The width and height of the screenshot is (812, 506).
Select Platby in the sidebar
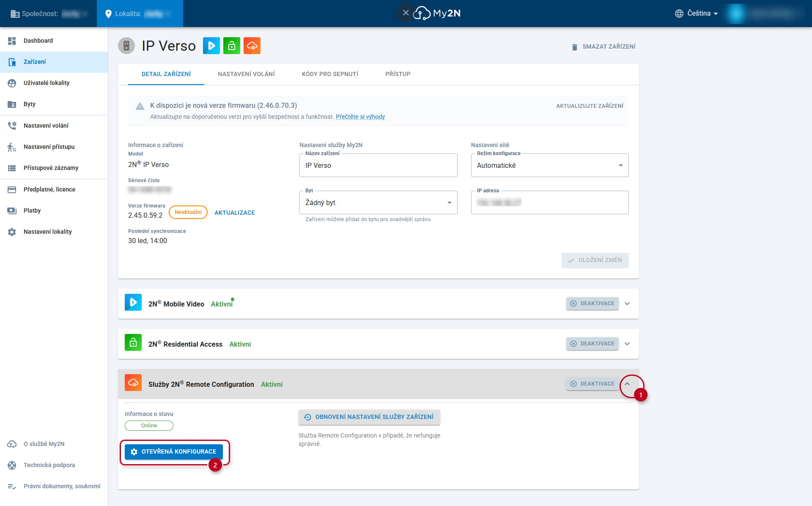[x=54, y=211]
